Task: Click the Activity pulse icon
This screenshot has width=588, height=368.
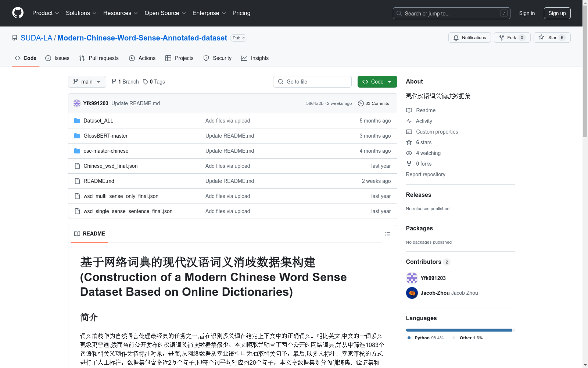Action: click(409, 121)
